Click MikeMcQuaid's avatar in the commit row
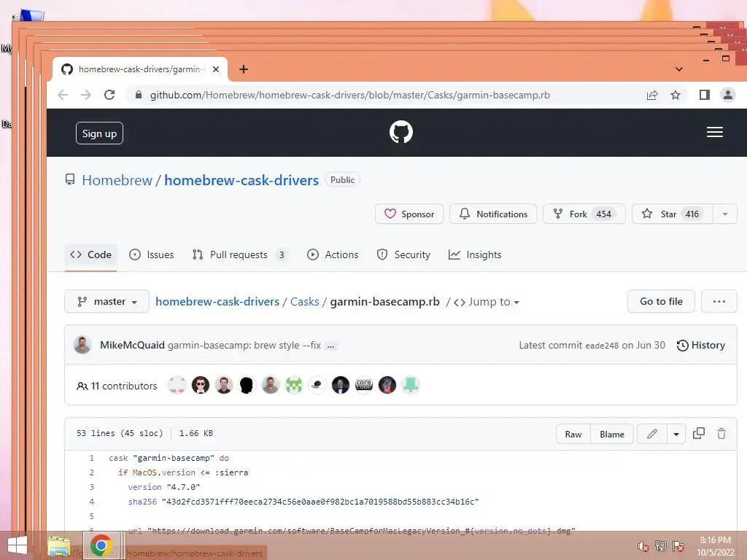The height and width of the screenshot is (560, 747). [82, 345]
